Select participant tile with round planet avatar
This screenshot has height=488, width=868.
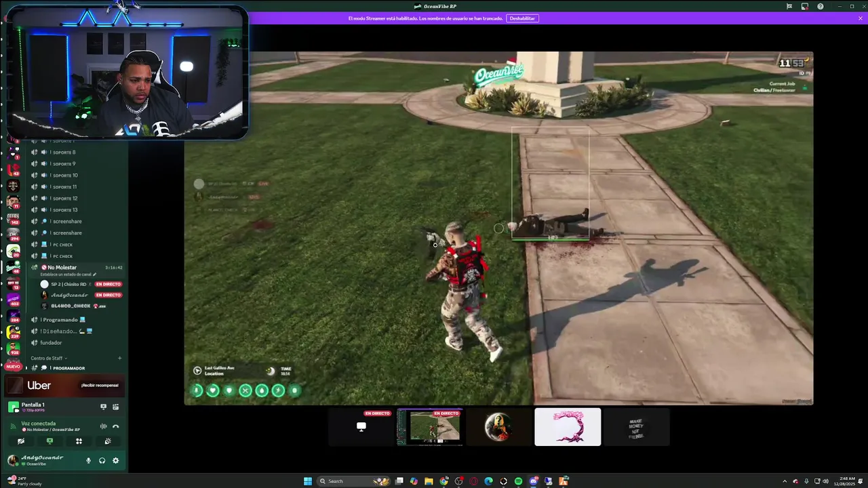(x=498, y=427)
